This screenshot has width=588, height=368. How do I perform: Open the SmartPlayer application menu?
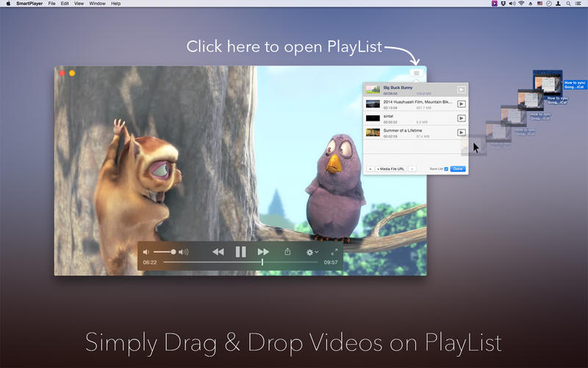coord(29,4)
